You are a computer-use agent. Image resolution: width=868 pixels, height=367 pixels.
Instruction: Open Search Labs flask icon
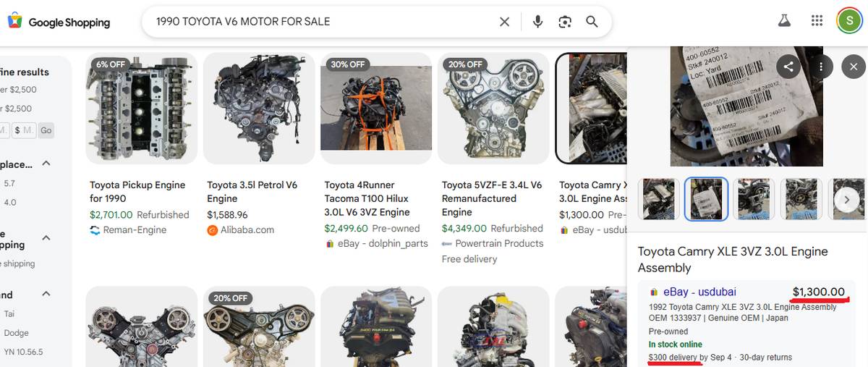(784, 20)
